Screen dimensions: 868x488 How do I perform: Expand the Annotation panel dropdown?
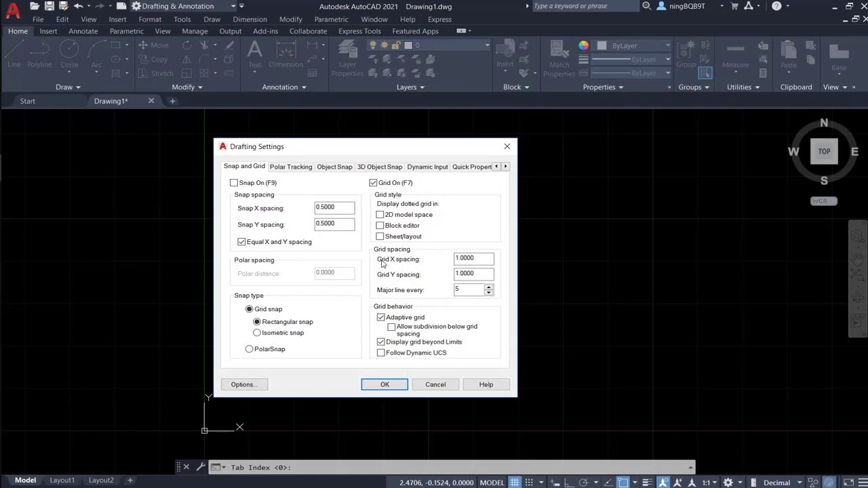pyautogui.click(x=284, y=87)
